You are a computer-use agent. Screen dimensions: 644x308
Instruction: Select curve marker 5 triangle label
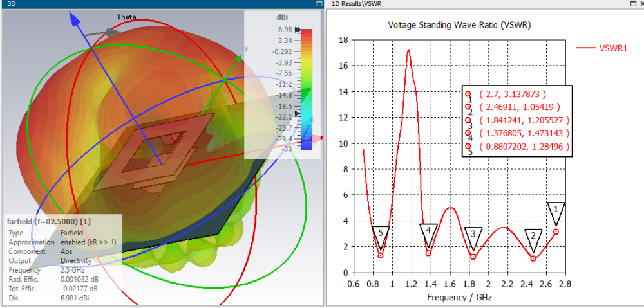pyautogui.click(x=381, y=238)
